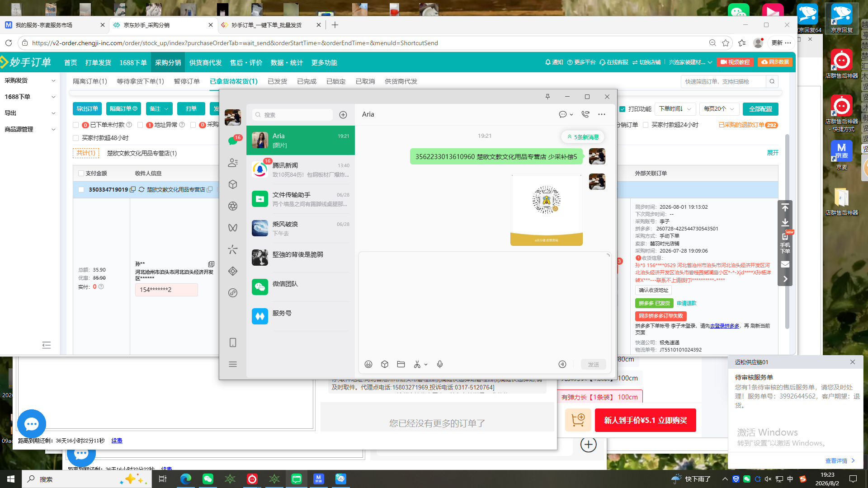Click the 导出订单 button
The height and width of the screenshot is (488, 868).
87,109
